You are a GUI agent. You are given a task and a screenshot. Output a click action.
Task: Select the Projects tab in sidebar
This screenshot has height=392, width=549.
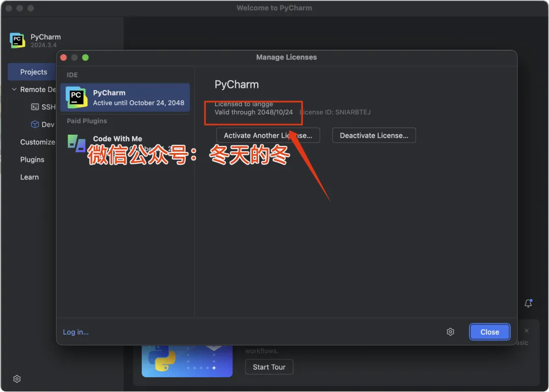coord(32,72)
